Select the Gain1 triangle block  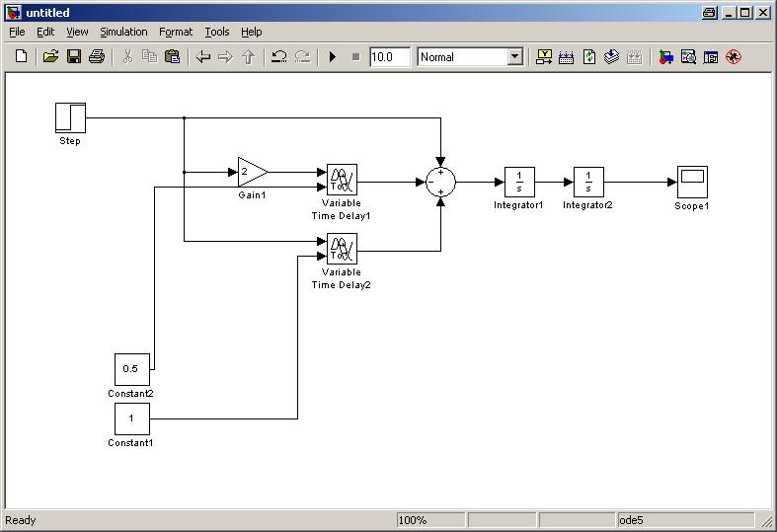tap(251, 172)
